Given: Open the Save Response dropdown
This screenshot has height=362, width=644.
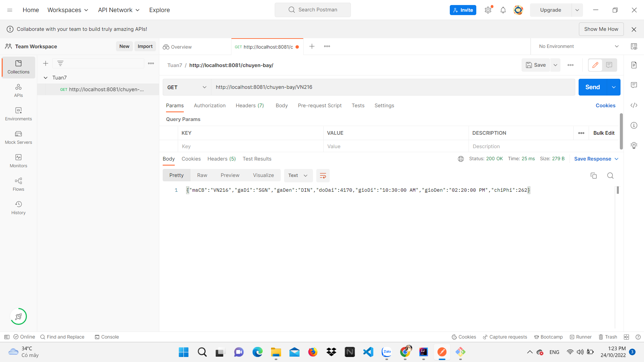Looking at the screenshot, I should point(596,159).
